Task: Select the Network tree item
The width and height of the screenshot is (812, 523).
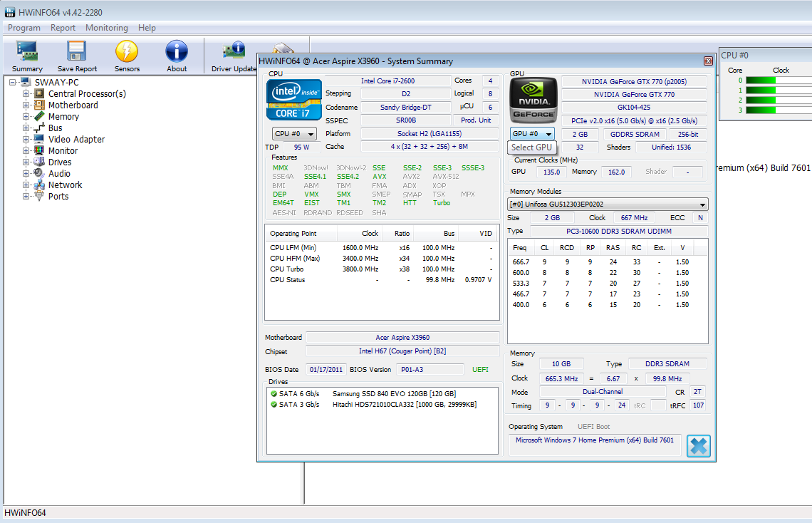Action: (66, 185)
